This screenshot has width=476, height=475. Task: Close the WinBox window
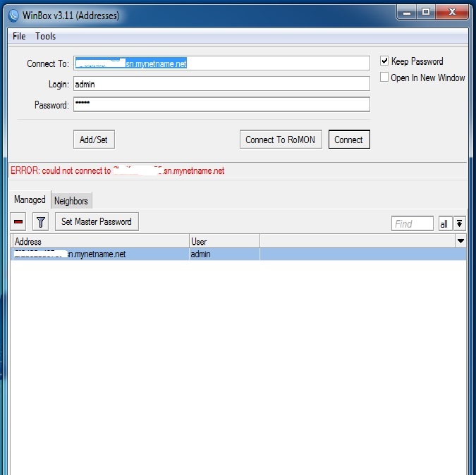pos(452,13)
